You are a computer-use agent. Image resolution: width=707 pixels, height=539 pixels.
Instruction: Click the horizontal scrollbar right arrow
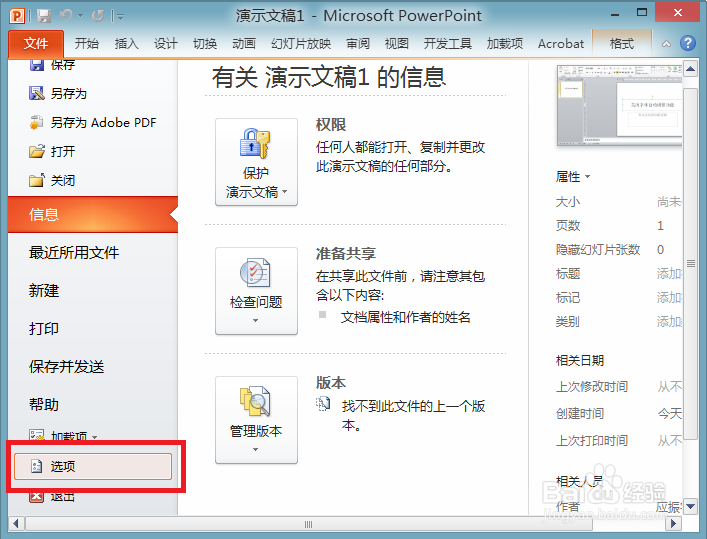pos(674,524)
